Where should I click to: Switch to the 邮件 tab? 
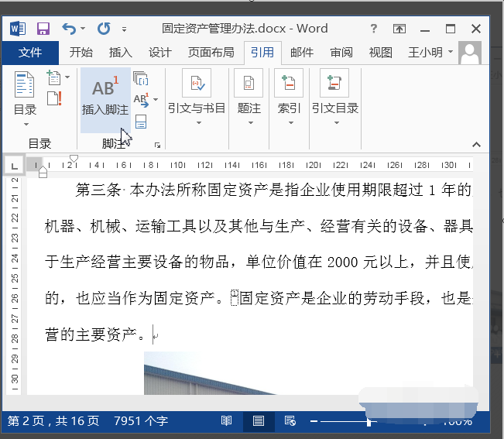302,53
